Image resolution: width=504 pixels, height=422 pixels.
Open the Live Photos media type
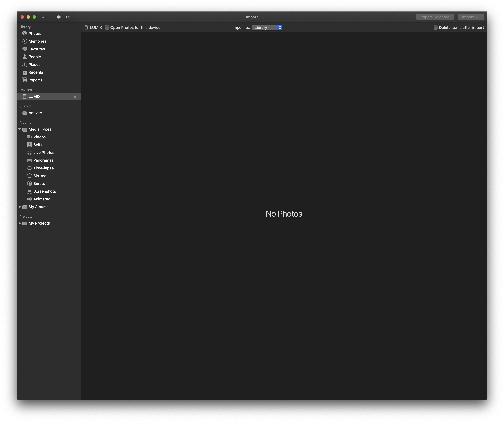click(x=44, y=153)
